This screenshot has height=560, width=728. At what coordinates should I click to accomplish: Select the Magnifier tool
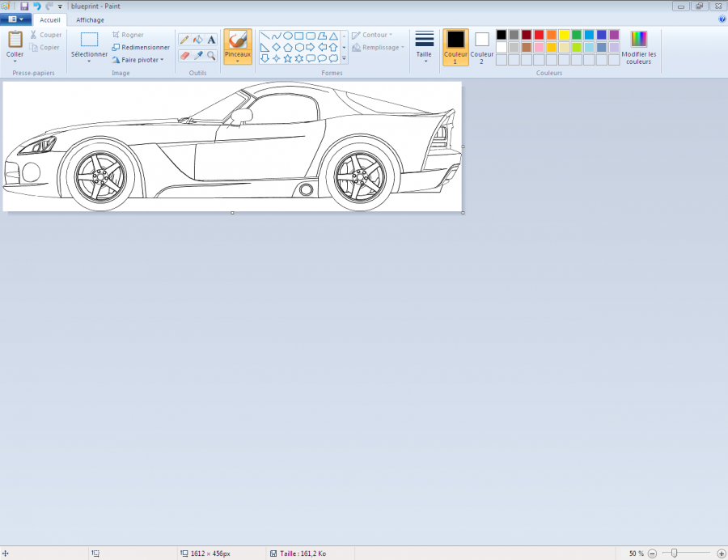(211, 56)
